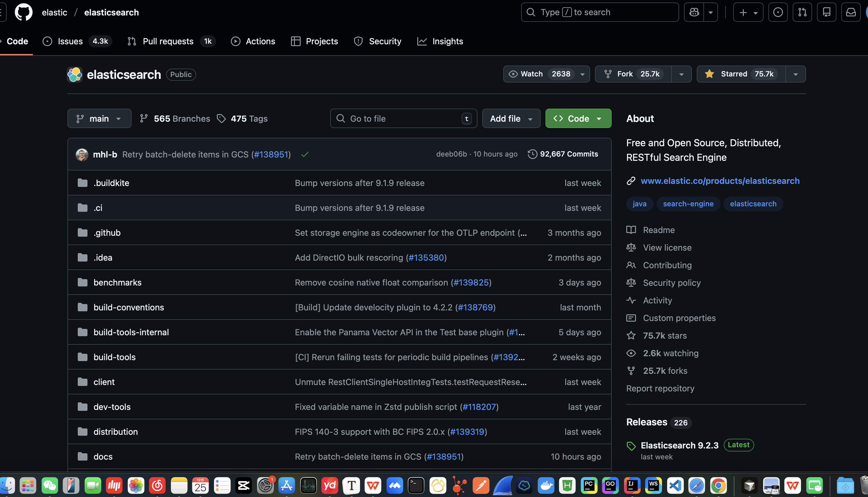
Task: Open the notifications inbox icon
Action: (850, 12)
